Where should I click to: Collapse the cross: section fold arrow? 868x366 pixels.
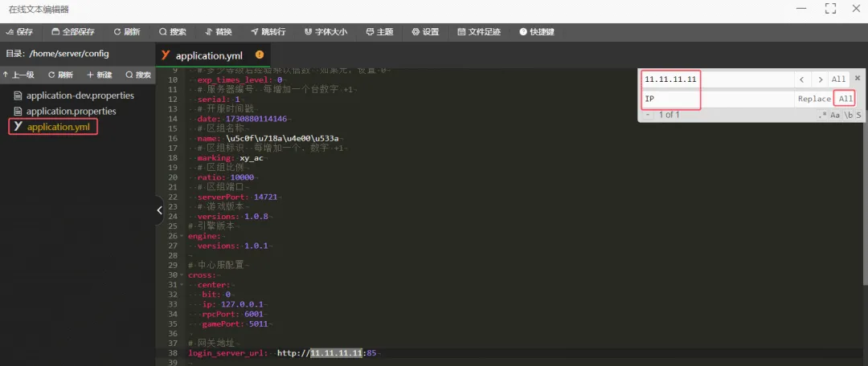[182, 275]
